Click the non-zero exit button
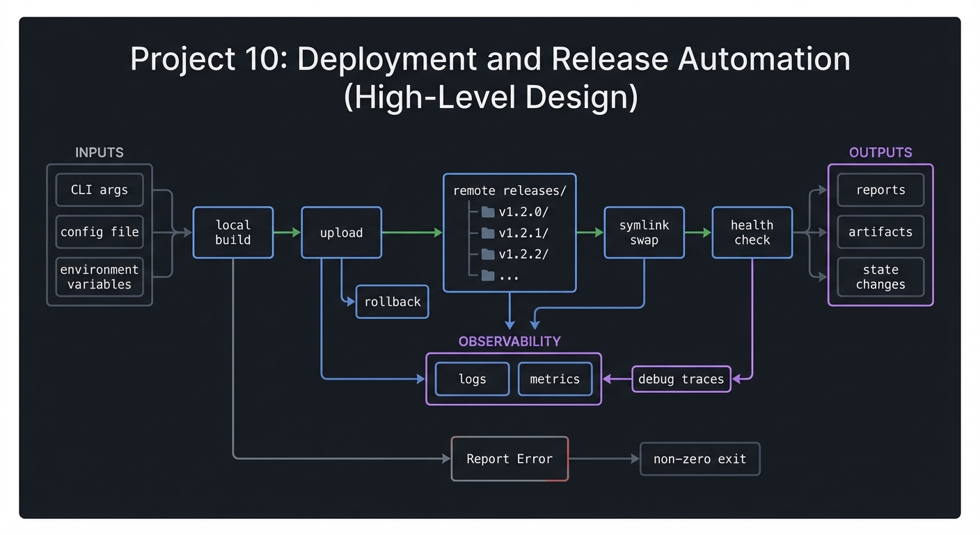980x535 pixels. point(700,458)
